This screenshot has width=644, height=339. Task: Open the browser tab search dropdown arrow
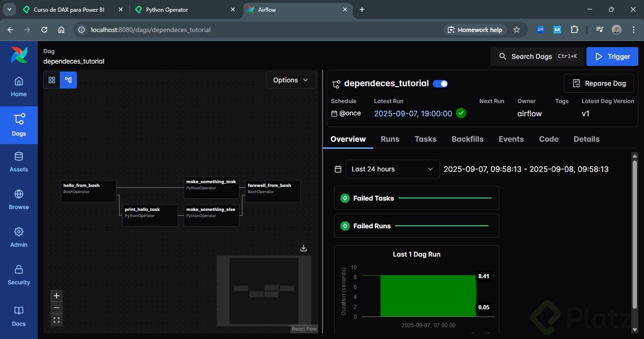pos(9,9)
